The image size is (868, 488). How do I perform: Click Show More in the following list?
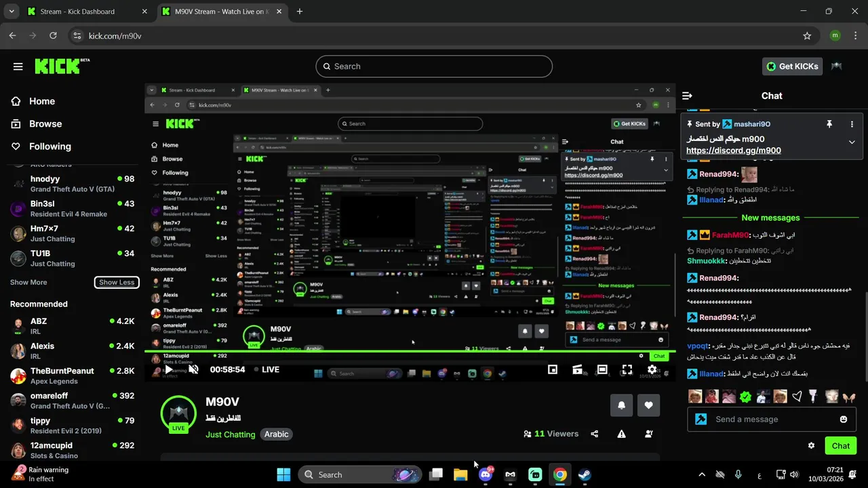coord(28,282)
